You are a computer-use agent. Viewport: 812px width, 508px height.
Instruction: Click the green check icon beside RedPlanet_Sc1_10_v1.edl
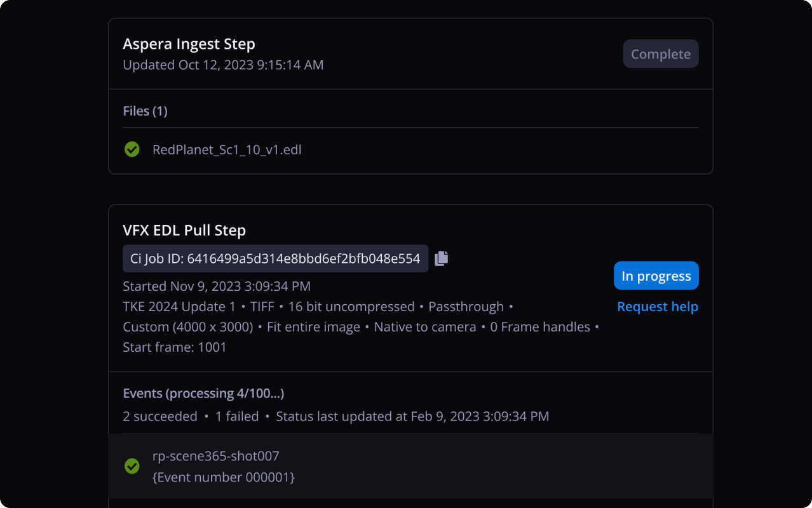(132, 150)
